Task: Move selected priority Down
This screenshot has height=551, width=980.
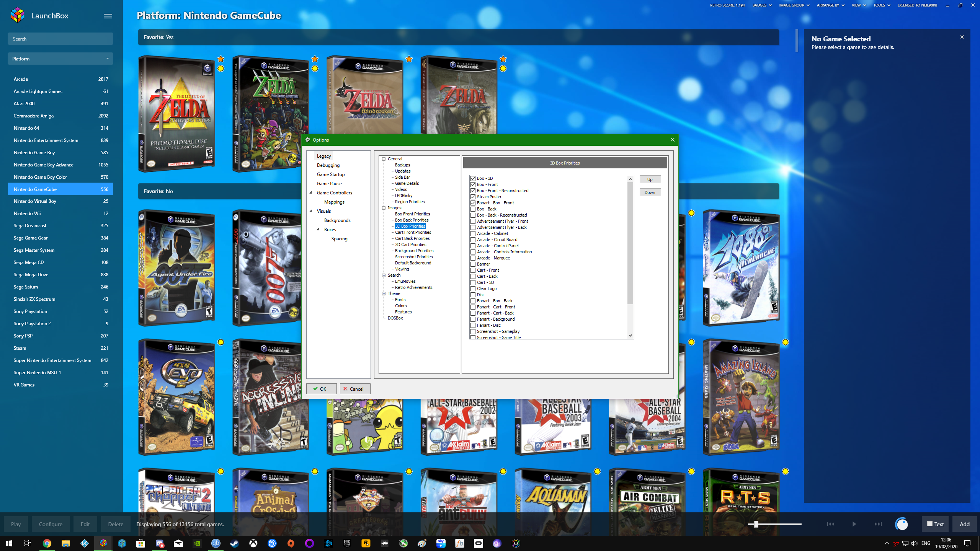Action: click(650, 192)
